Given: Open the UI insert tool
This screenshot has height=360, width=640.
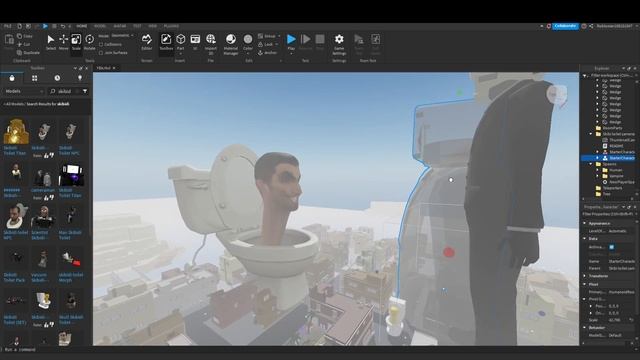Looking at the screenshot, I should pyautogui.click(x=195, y=42).
